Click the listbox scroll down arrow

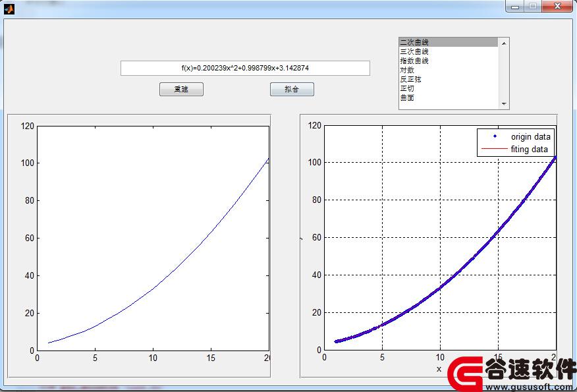coord(504,104)
